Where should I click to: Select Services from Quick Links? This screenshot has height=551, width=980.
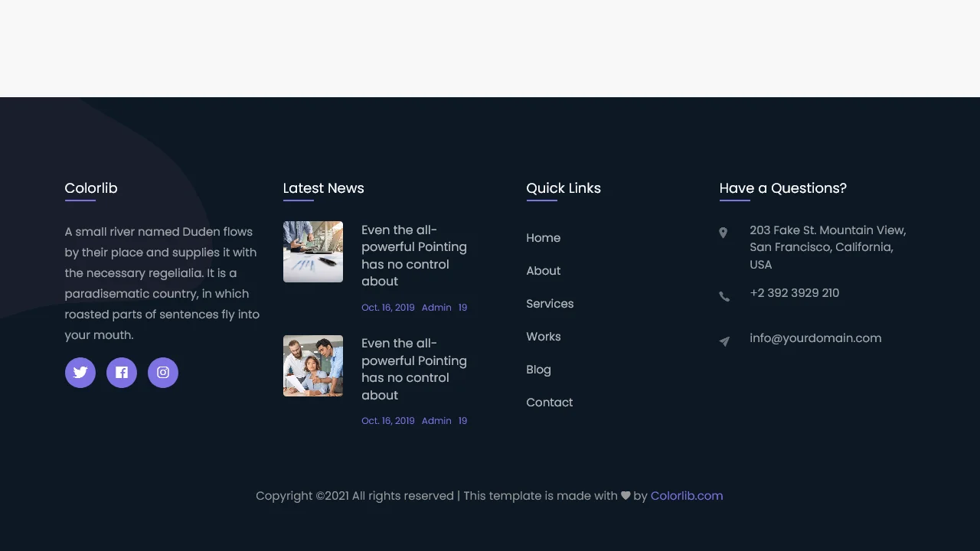coord(550,304)
